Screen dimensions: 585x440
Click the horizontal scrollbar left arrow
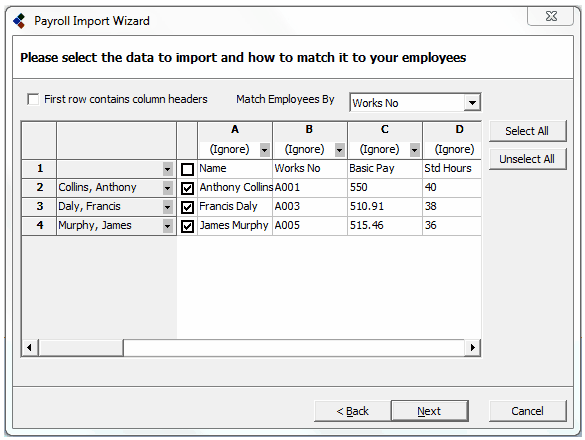click(x=30, y=348)
